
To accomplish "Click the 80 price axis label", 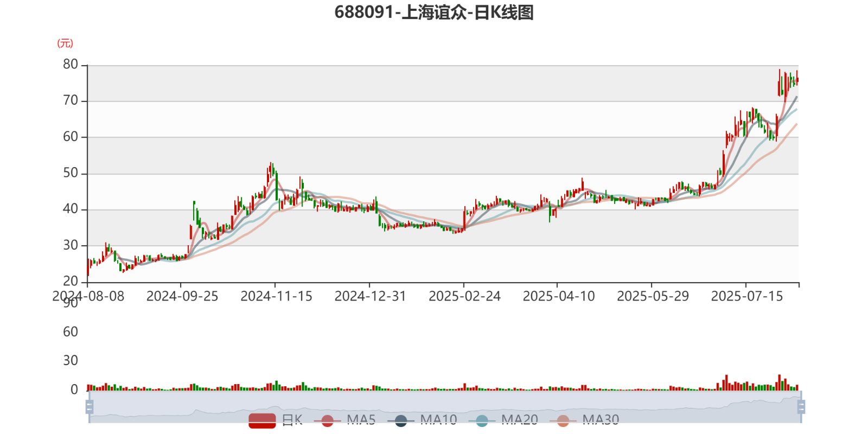I will (71, 65).
